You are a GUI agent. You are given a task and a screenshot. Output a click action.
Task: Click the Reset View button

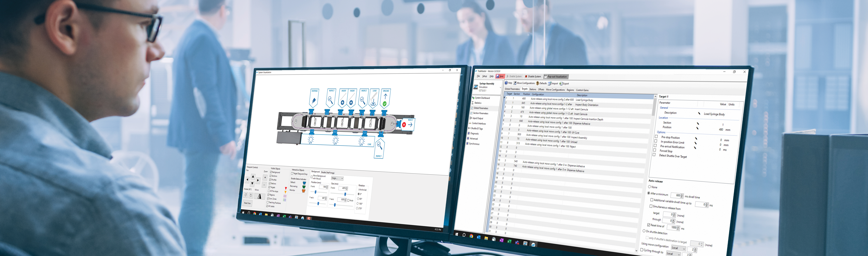pyautogui.click(x=247, y=203)
